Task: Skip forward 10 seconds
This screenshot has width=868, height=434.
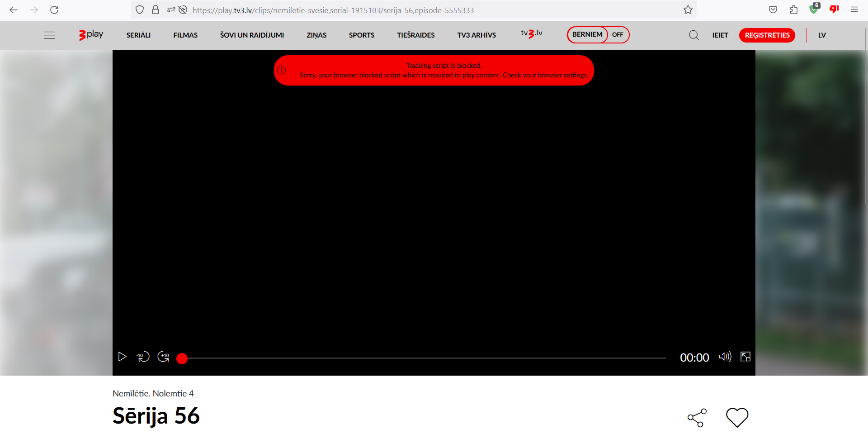Action: pyautogui.click(x=163, y=357)
